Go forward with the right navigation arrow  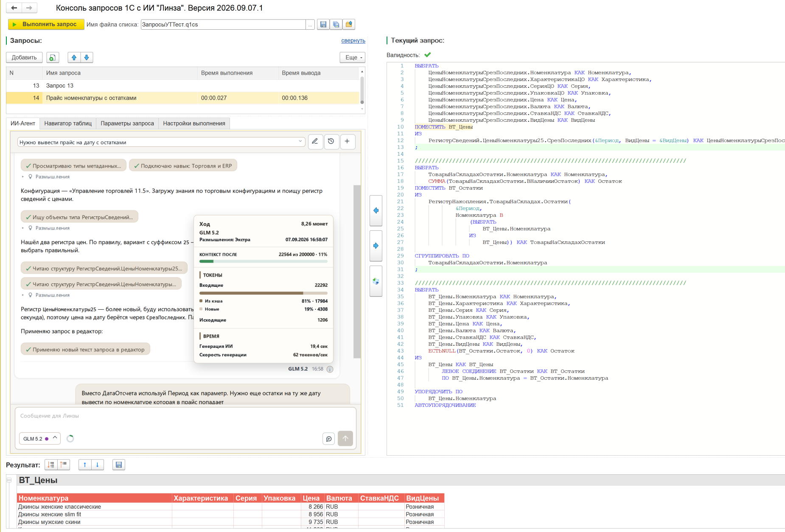click(x=29, y=8)
